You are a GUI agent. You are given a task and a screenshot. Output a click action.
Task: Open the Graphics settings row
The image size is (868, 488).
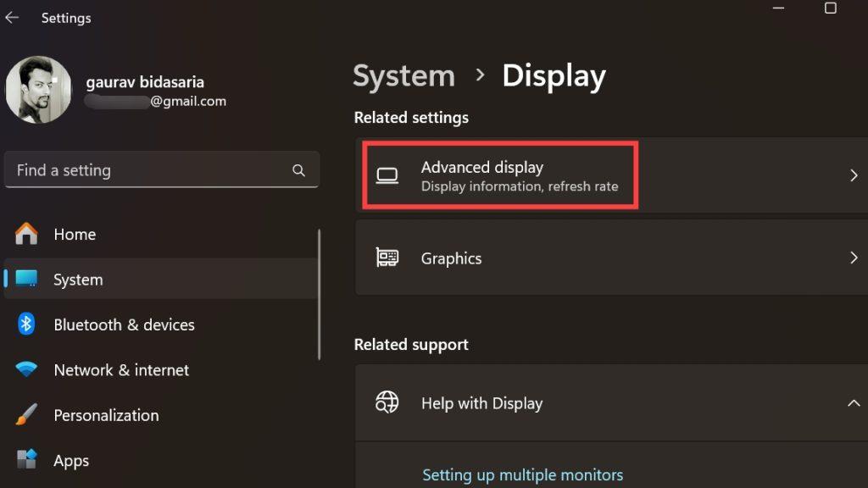[x=611, y=258]
